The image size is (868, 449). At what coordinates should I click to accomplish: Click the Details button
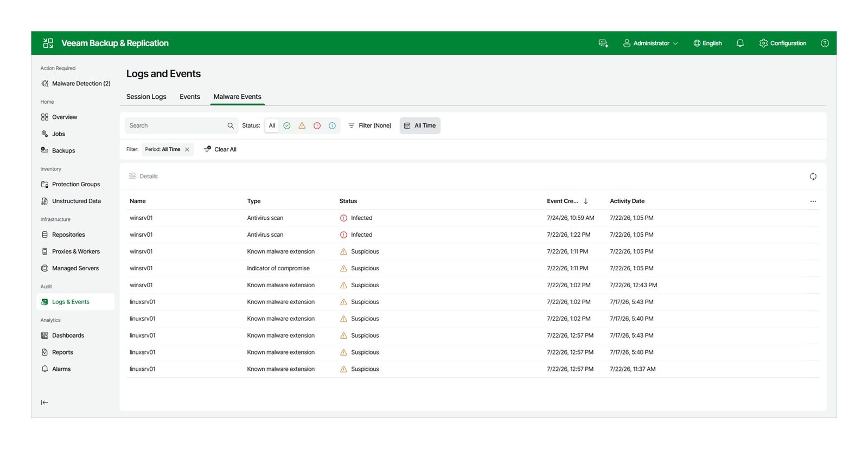143,176
